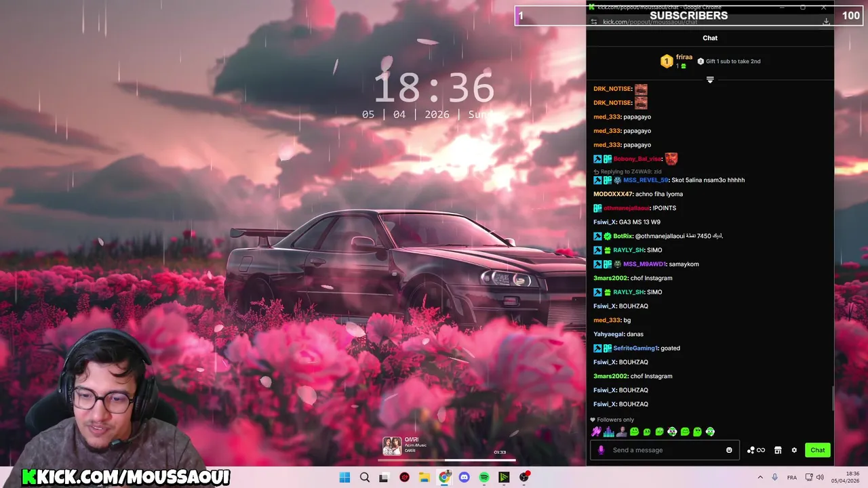Open MSS_REVEL_59's user card
This screenshot has height=488, width=868.
(x=646, y=180)
